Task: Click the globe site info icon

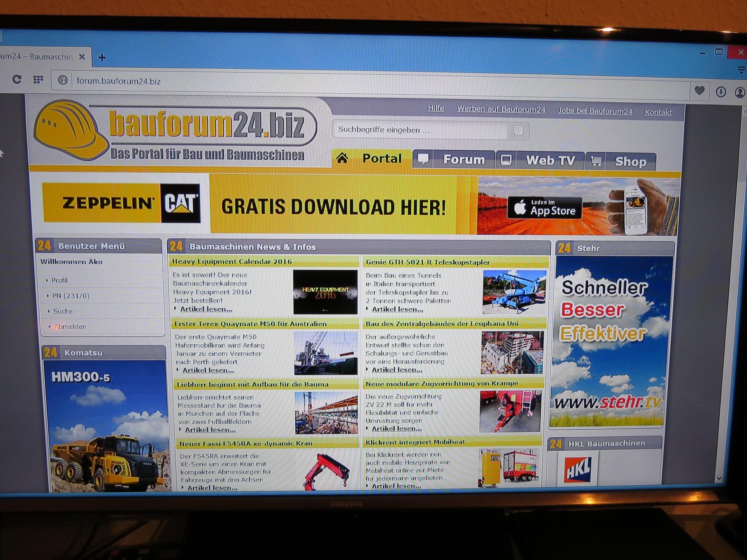Action: pyautogui.click(x=63, y=80)
